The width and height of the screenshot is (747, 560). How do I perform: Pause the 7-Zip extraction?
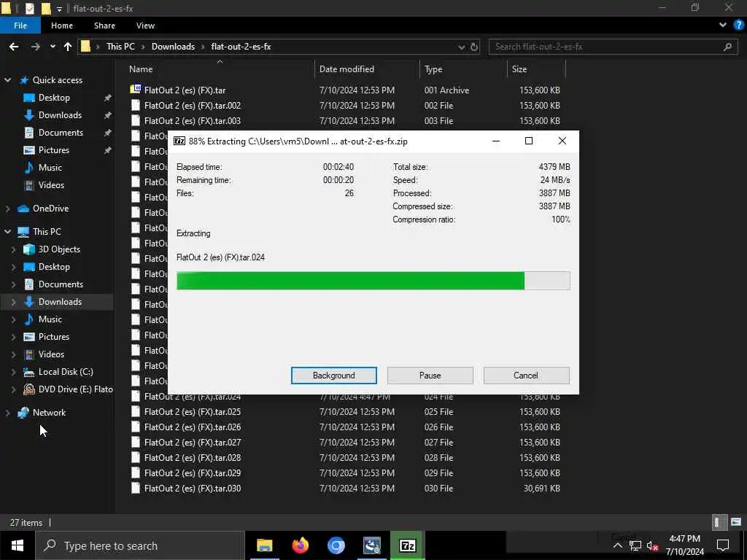(x=430, y=376)
